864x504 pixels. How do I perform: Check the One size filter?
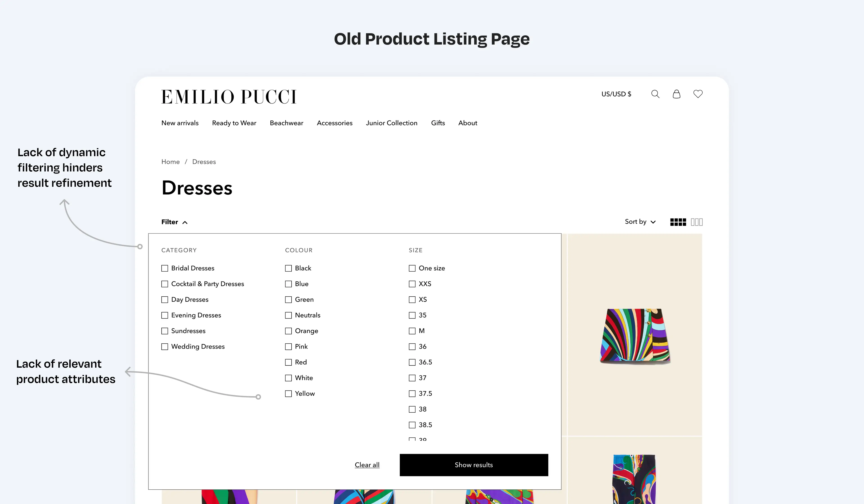412,268
